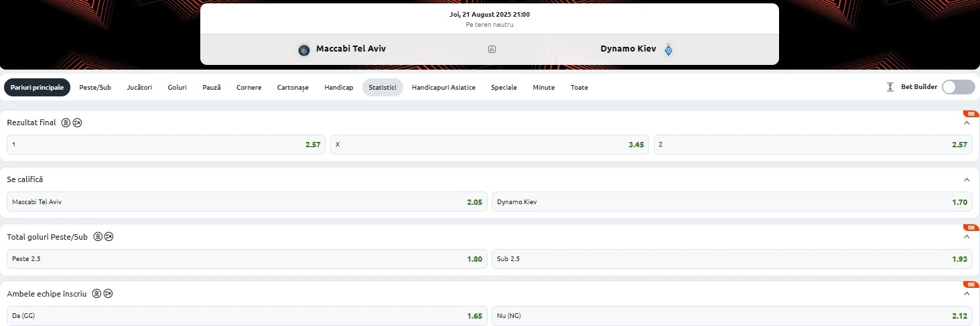Click the stacked-arrows icon next to Ambele echipe înscriu
The image size is (980, 326).
tap(97, 293)
